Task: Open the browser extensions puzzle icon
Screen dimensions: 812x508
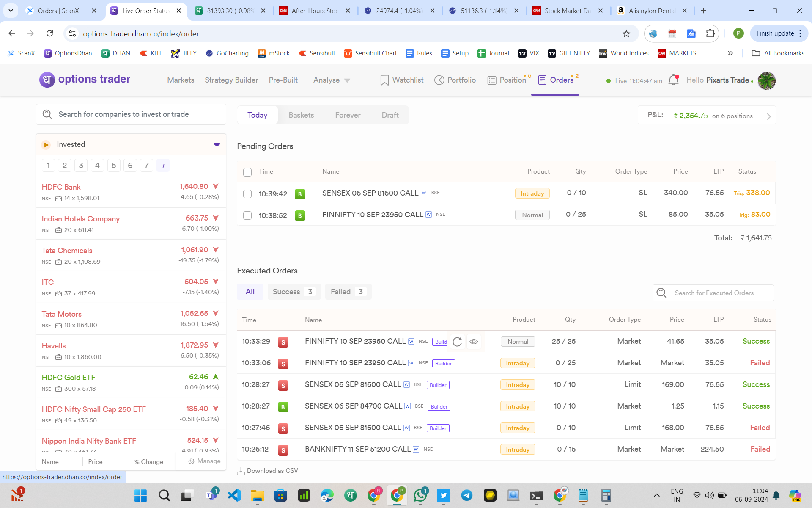Action: [710, 33]
